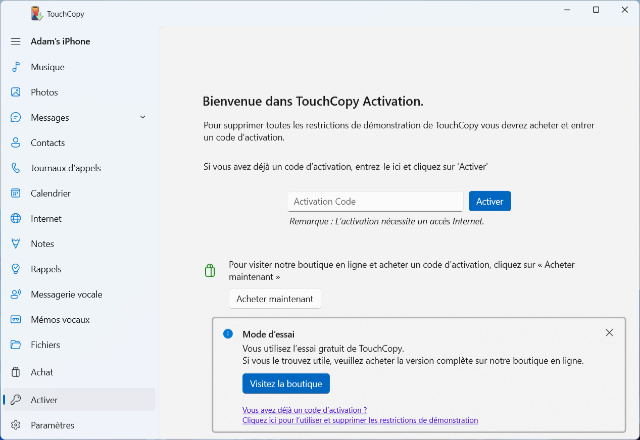This screenshot has height=440, width=640.
Task: Select Adam's iPhone device header
Action: click(60, 42)
